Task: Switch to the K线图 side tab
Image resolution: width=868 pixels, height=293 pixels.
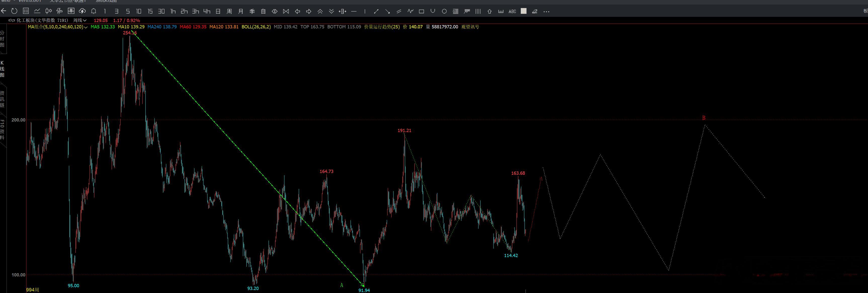Action: pyautogui.click(x=2, y=69)
